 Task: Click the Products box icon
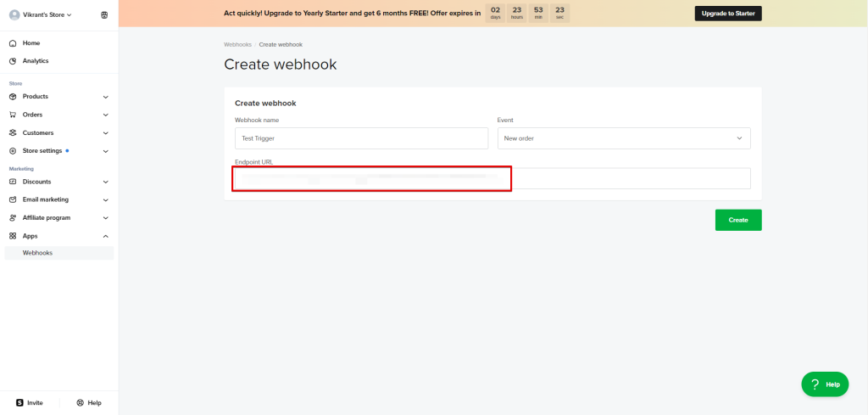tap(13, 97)
